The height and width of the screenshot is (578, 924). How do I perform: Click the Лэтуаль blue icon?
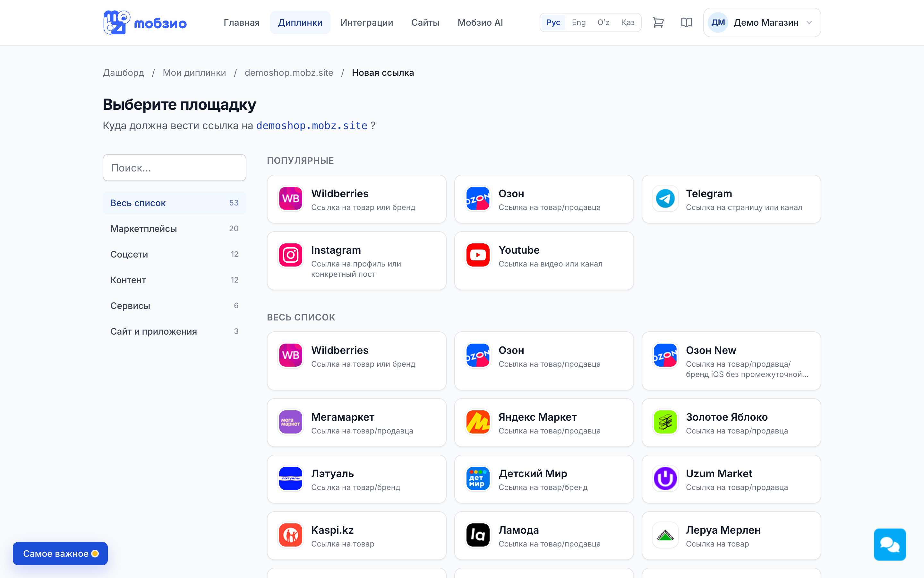tap(291, 478)
